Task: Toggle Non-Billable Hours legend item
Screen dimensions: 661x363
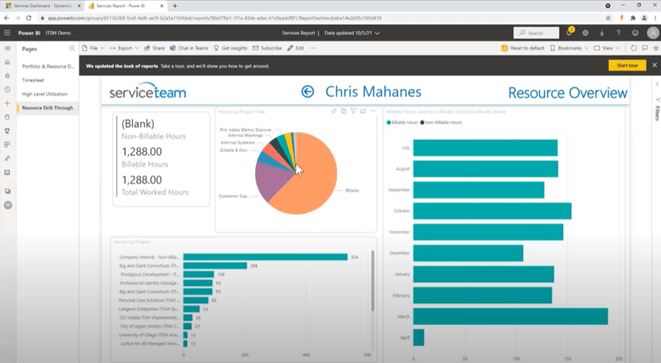Action: (441, 122)
